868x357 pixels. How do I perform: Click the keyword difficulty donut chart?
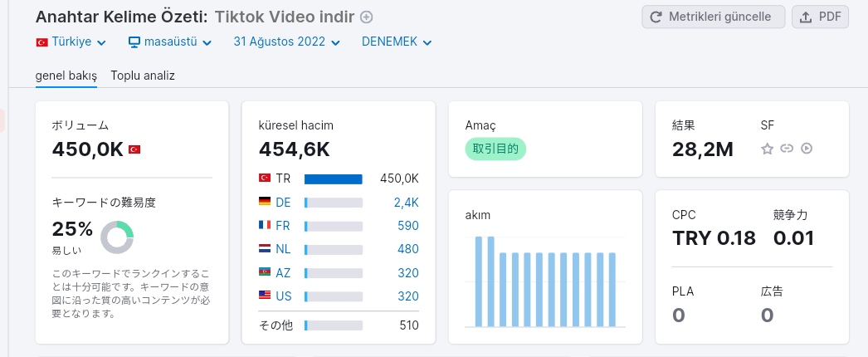[x=117, y=237]
